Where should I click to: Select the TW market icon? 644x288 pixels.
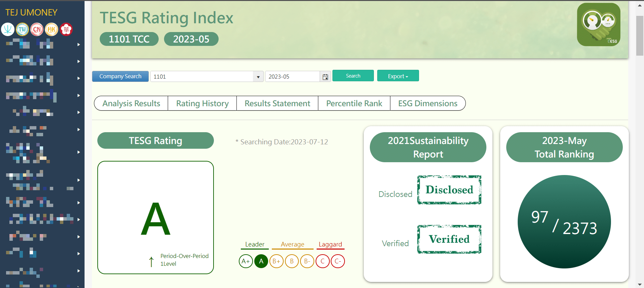22,29
